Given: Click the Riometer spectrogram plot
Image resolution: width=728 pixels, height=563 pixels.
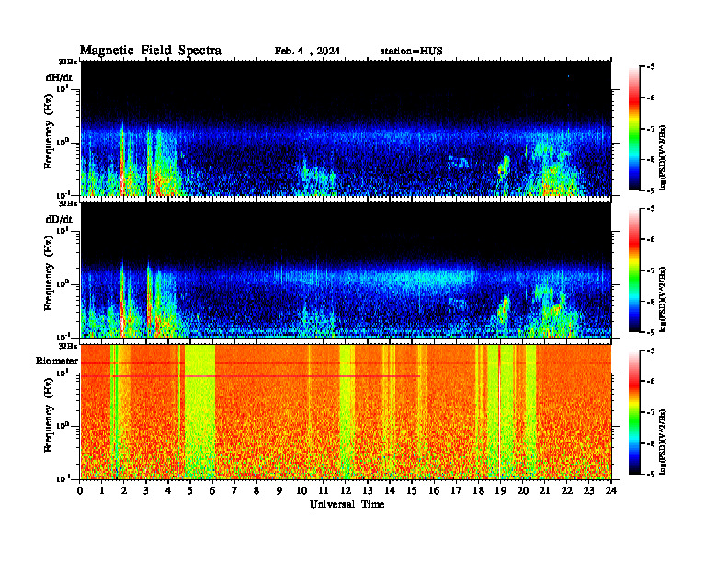Looking at the screenshot, I should [346, 412].
